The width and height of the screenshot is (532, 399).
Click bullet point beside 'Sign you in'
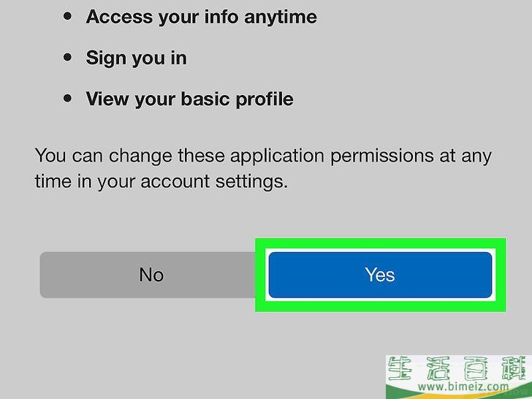click(67, 57)
